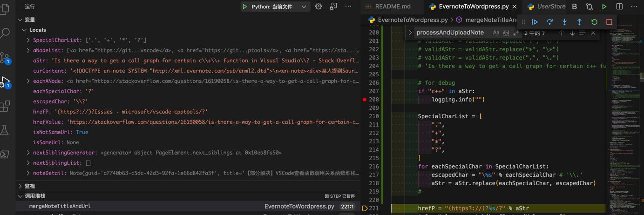Open launch.json via the gear icon
Viewport: 644px width, 215px height.
319,7
